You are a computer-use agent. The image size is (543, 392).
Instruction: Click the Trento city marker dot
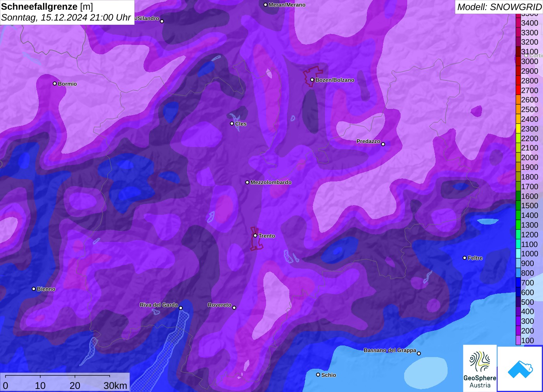coord(255,235)
